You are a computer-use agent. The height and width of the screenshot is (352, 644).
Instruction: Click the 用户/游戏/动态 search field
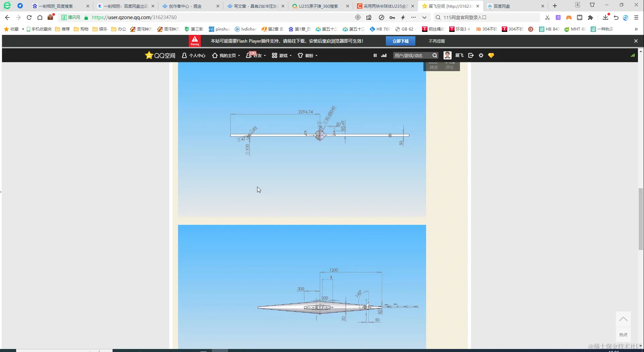(x=412, y=55)
